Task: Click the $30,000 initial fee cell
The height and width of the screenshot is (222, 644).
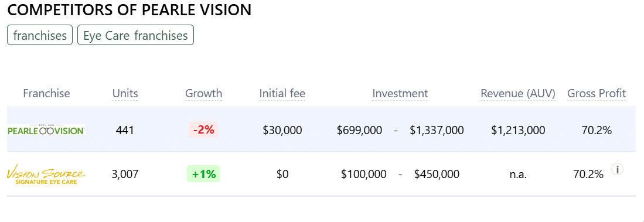Action: [282, 131]
